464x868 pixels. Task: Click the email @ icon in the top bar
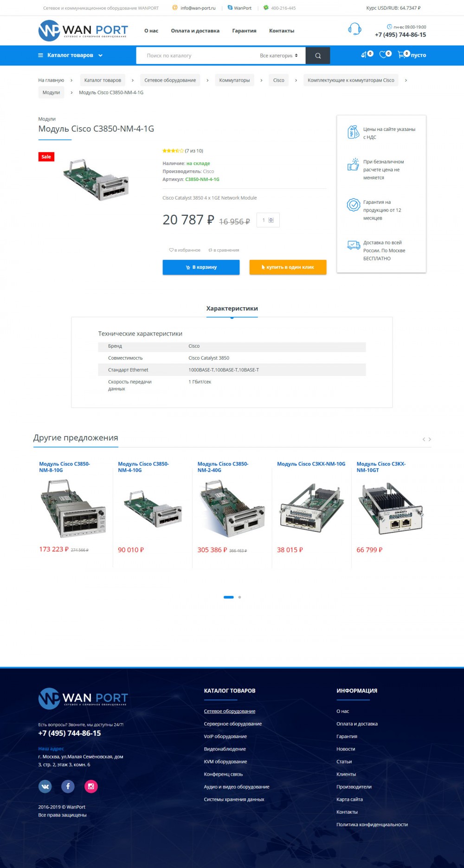[175, 7]
